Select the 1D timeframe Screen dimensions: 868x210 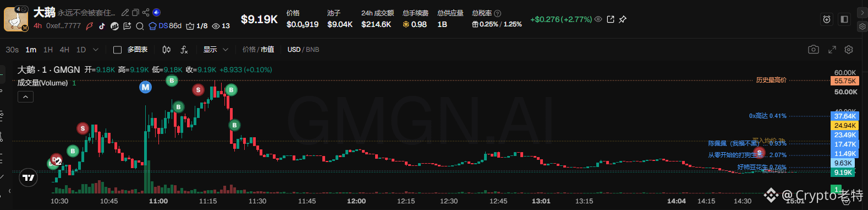(x=81, y=50)
